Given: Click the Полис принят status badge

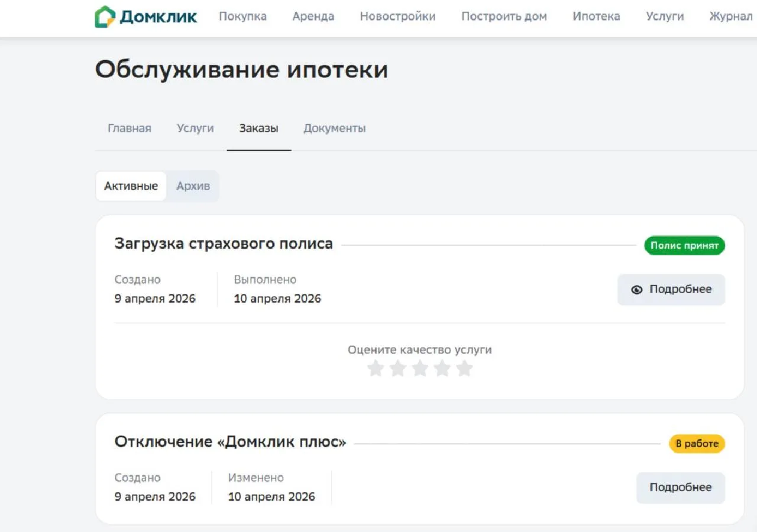Looking at the screenshot, I should click(x=684, y=245).
